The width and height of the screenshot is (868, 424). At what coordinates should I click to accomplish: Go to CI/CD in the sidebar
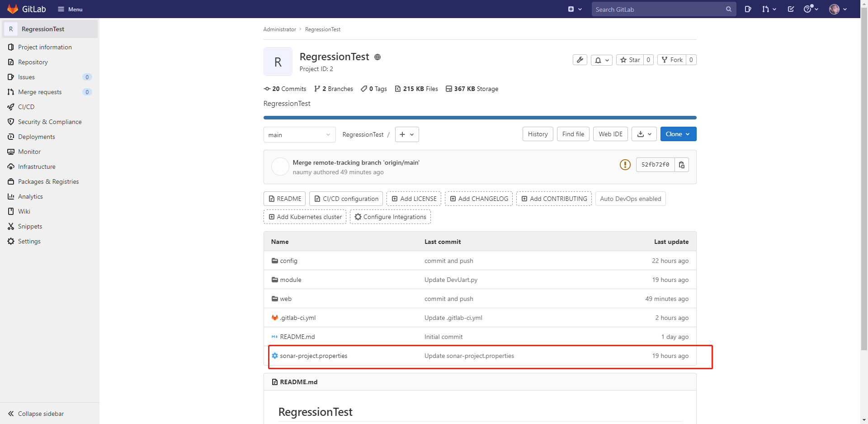[x=26, y=107]
